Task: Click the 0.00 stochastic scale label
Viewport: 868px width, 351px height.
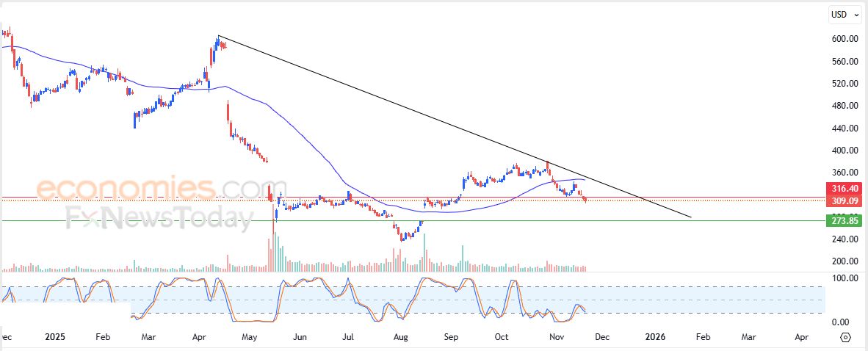Action: click(x=841, y=322)
